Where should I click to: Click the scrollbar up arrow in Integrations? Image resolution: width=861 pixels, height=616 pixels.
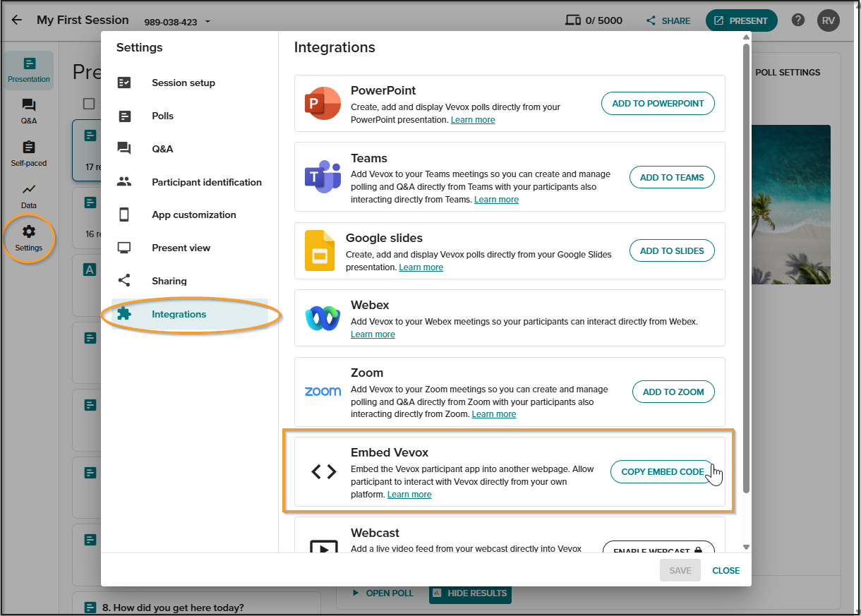[x=746, y=36]
